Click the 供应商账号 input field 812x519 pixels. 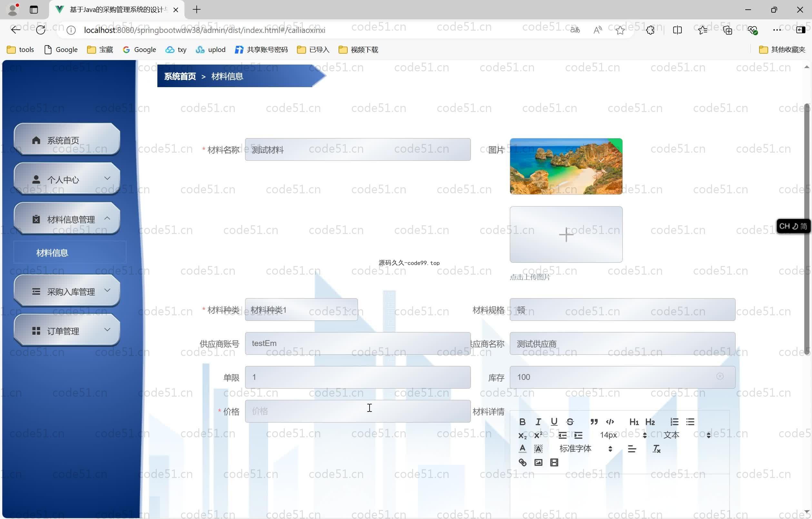point(358,343)
